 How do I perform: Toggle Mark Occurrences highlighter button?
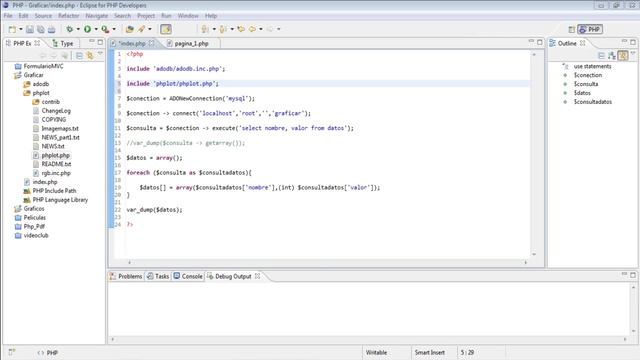(x=166, y=29)
